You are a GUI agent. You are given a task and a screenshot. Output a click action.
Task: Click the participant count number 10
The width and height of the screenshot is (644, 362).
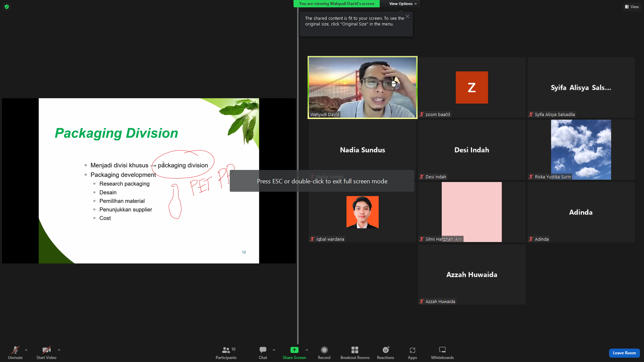click(x=233, y=349)
